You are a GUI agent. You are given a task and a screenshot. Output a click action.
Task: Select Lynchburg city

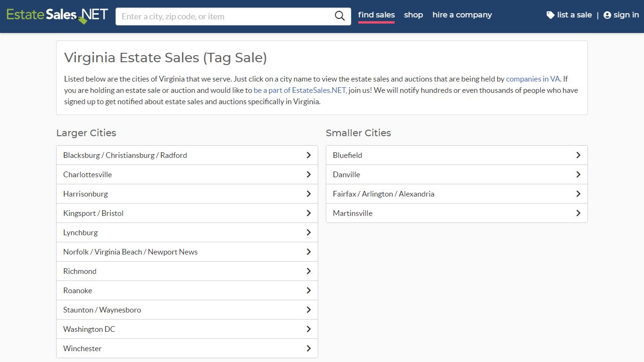pos(187,232)
